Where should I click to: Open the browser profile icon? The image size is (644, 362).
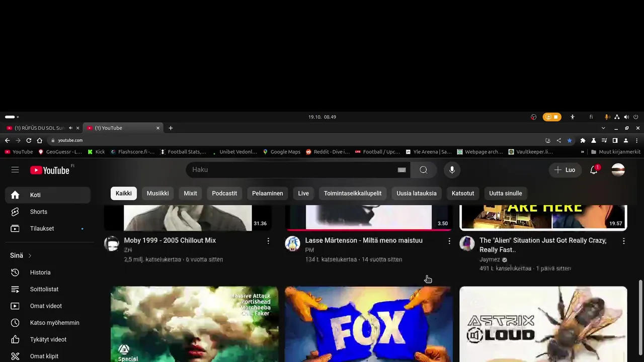coord(626,140)
